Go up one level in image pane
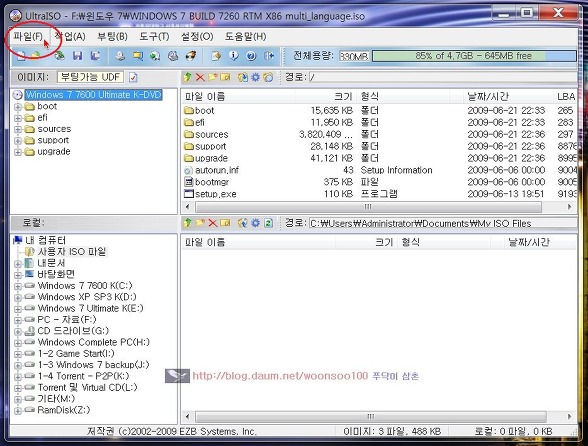The image size is (588, 446). pos(188,77)
